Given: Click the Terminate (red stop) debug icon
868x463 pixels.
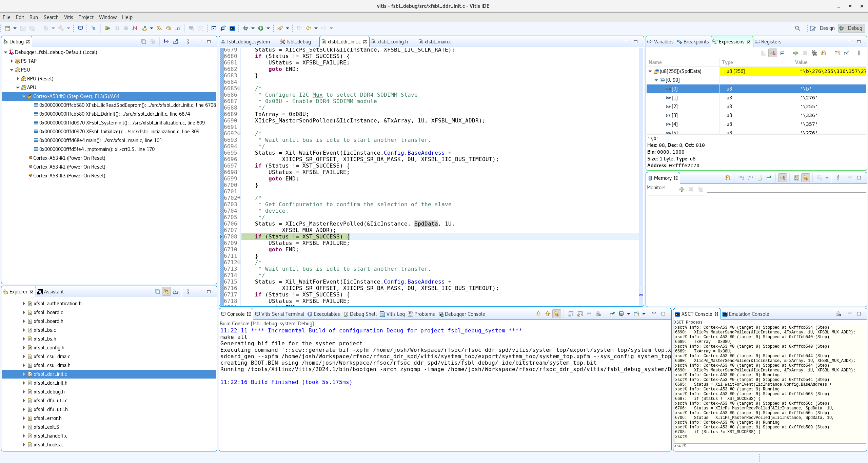Looking at the screenshot, I should click(x=126, y=28).
